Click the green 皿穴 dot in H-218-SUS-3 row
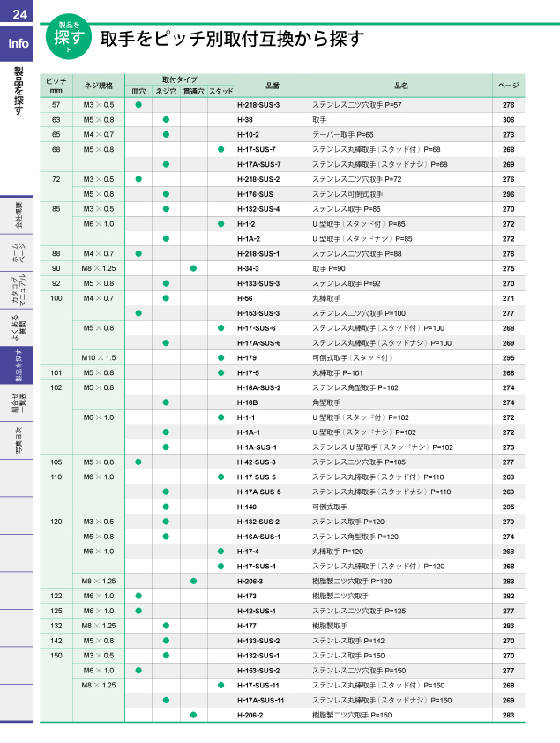 coord(138,105)
